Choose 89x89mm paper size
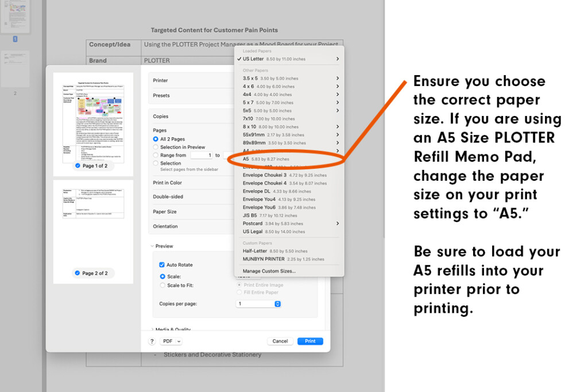588x392 pixels. tap(289, 143)
